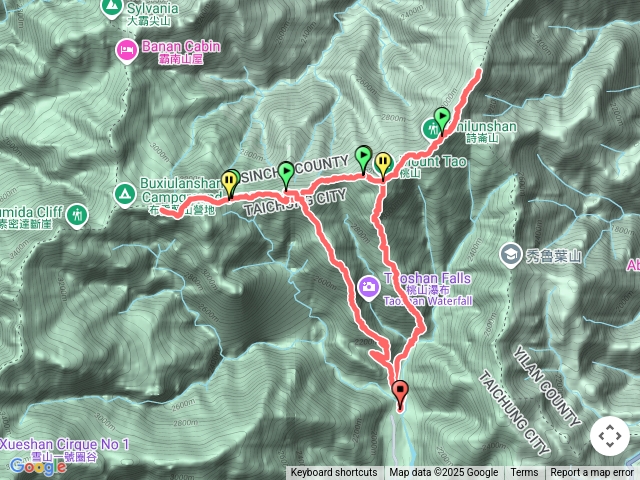Open the Banan Cabin lodging pin

click(127, 51)
